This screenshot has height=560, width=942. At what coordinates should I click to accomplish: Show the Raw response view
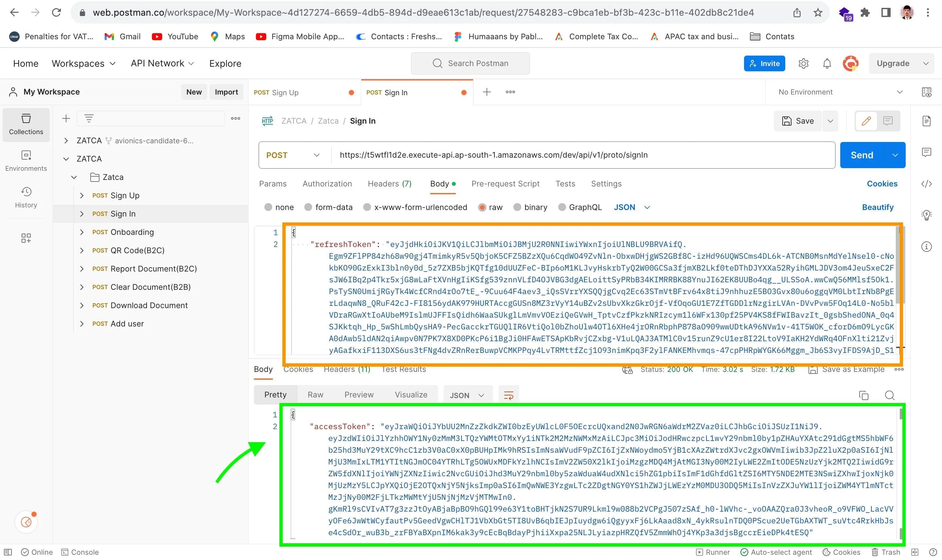[315, 395]
